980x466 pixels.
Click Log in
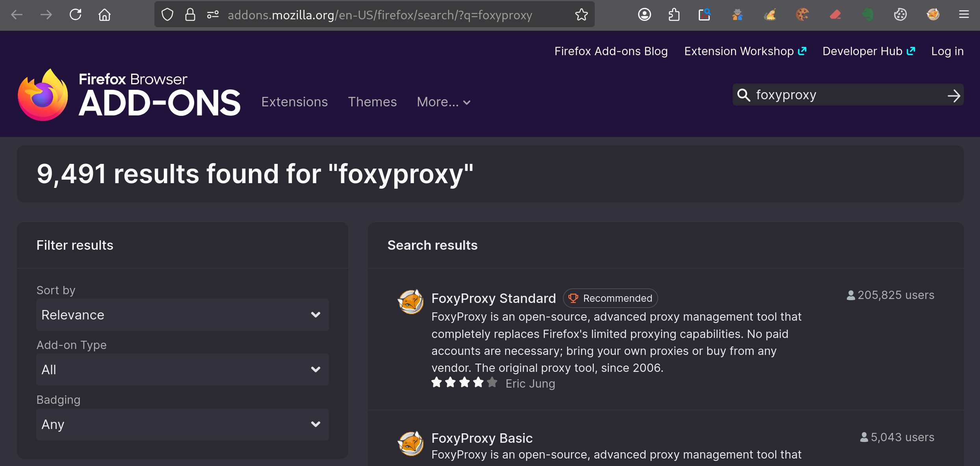[947, 51]
